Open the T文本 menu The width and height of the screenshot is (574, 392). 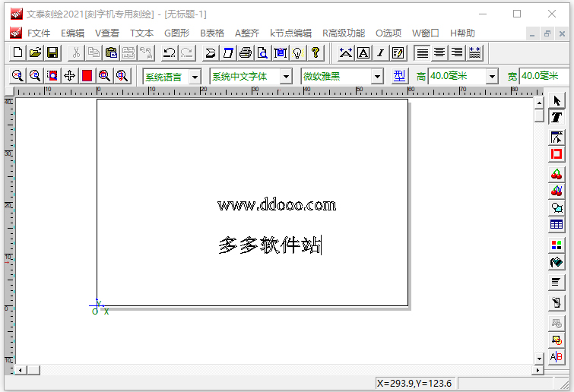coord(141,33)
